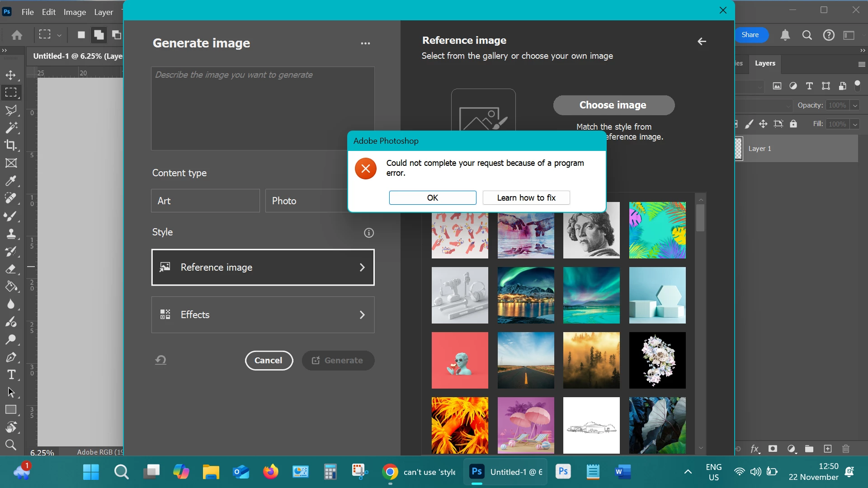This screenshot has height=488, width=868.
Task: Expand the Effects style section
Action: 263,315
